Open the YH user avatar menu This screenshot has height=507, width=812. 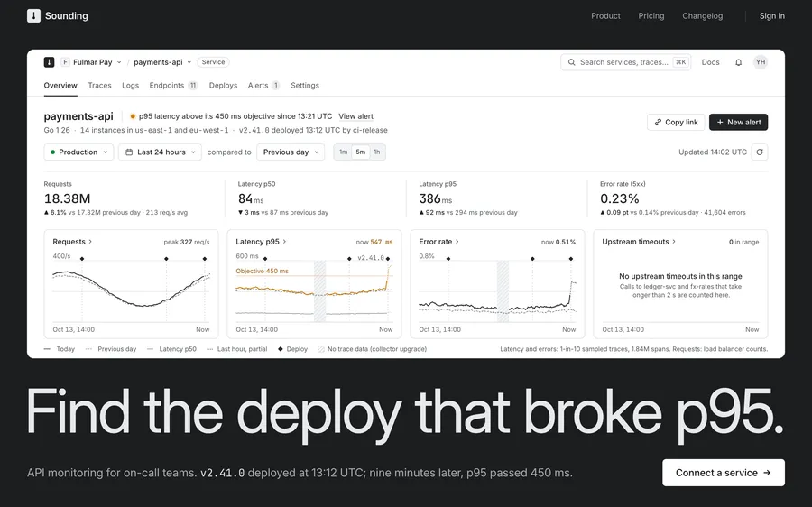[x=761, y=62]
